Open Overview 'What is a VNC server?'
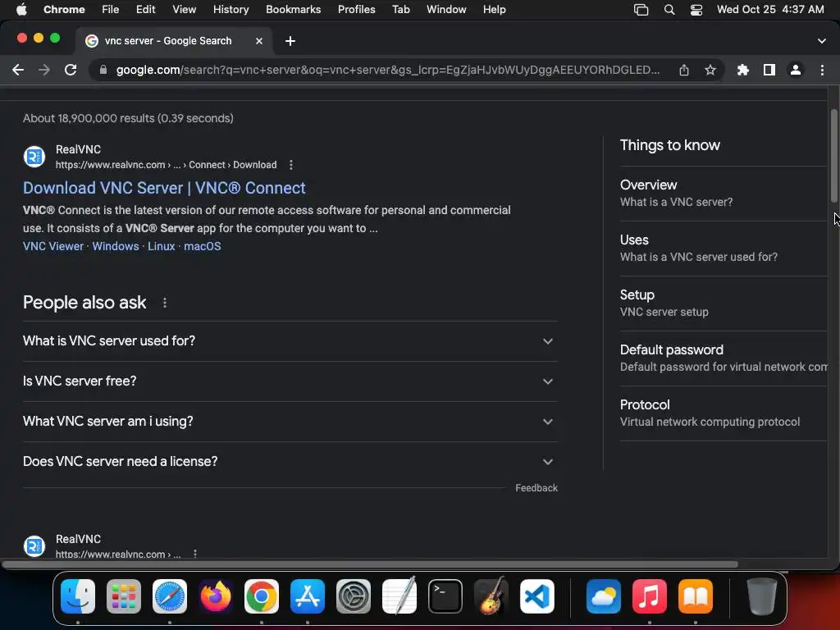 pyautogui.click(x=724, y=194)
